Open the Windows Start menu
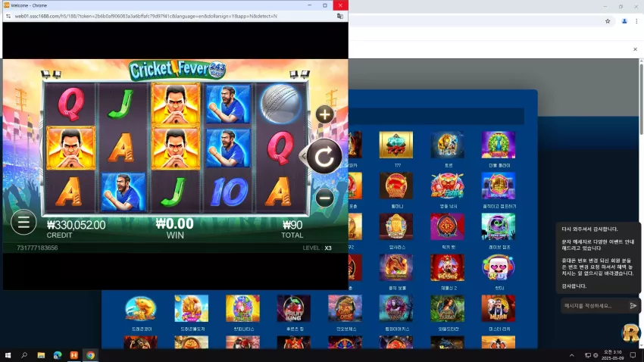Screen dimensions: 644x362 8,355
